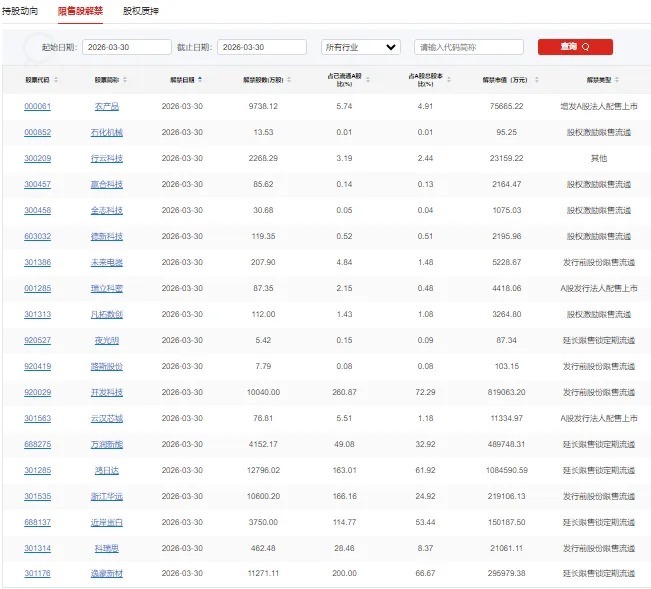Click the red 查询 search button
The width and height of the screenshot is (651, 589).
[574, 47]
